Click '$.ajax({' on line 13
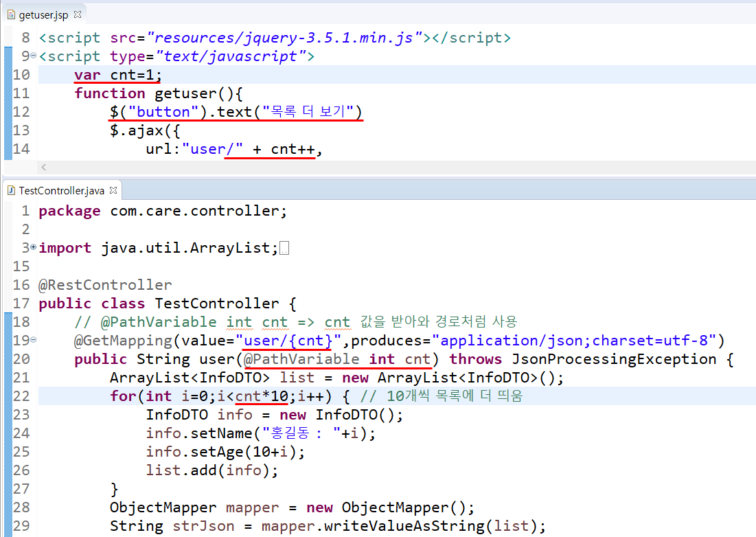The height and width of the screenshot is (537, 756). [x=145, y=130]
